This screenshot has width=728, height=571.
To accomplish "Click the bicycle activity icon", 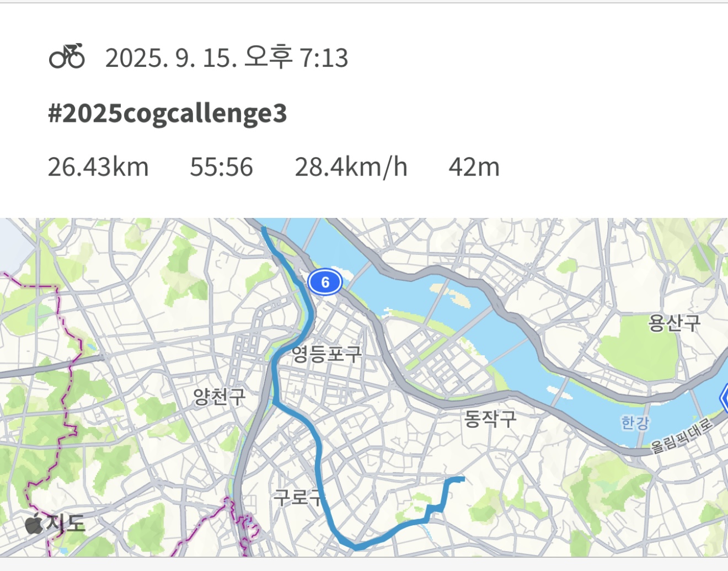I will pos(67,56).
